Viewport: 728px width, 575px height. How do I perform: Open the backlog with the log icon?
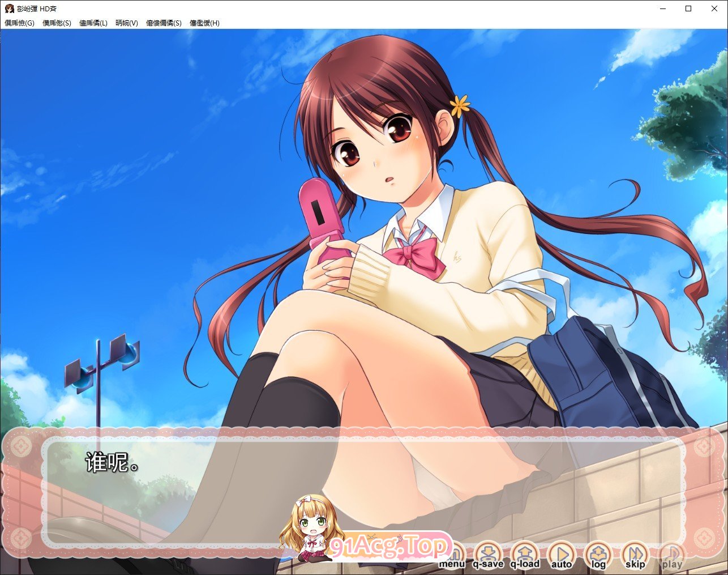coord(598,555)
